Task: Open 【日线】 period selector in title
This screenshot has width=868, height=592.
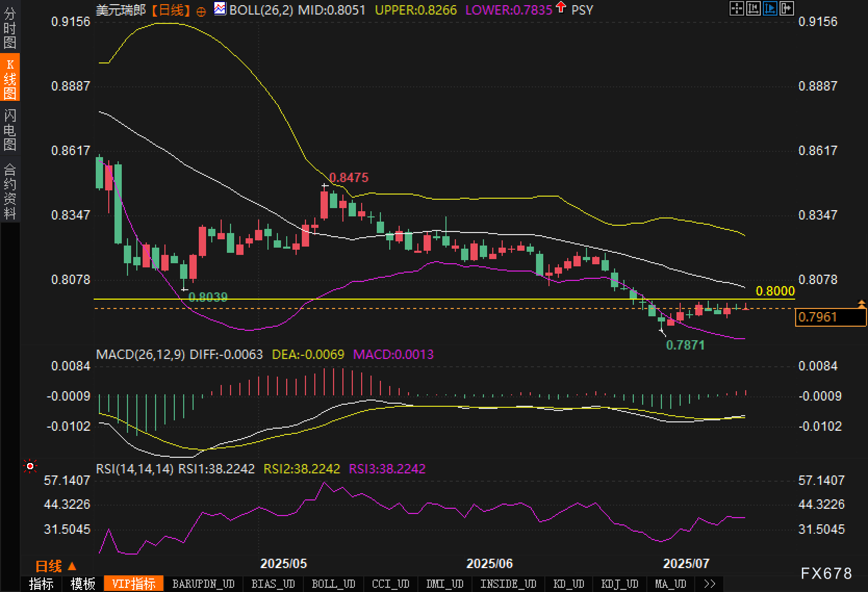Action: [x=171, y=10]
